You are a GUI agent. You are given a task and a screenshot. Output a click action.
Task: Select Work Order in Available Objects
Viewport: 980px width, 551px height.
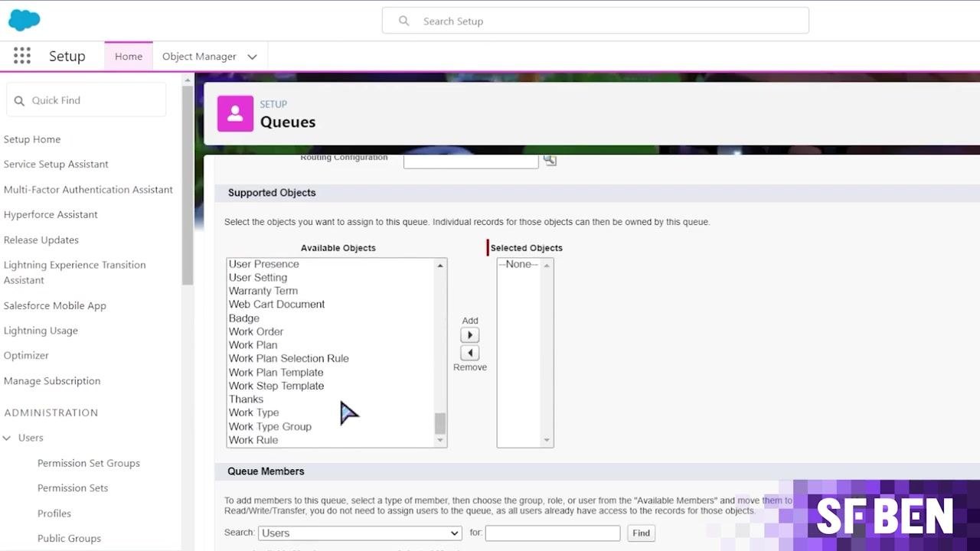point(256,331)
